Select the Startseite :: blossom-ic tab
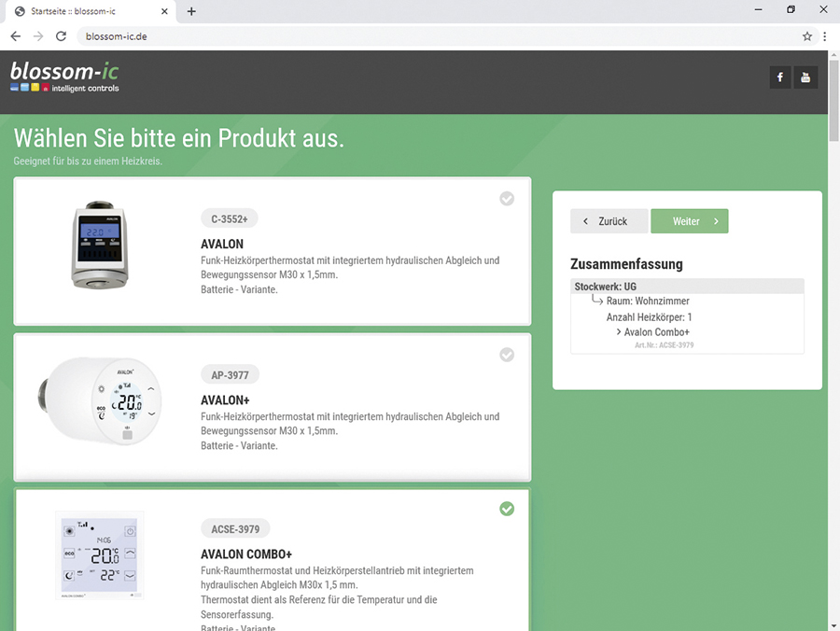Image resolution: width=840 pixels, height=631 pixels. [91, 12]
